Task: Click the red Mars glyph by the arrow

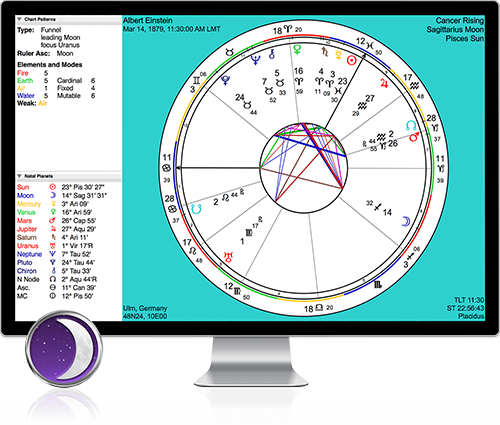Action: [414, 137]
